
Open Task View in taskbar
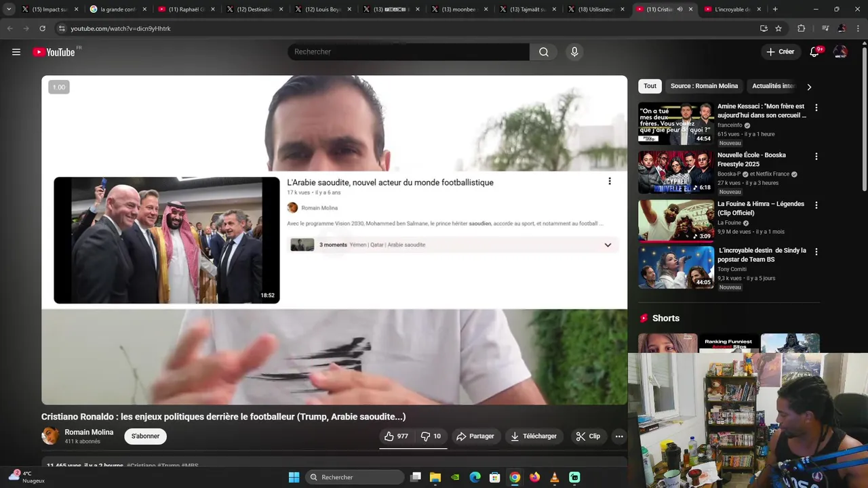(416, 477)
